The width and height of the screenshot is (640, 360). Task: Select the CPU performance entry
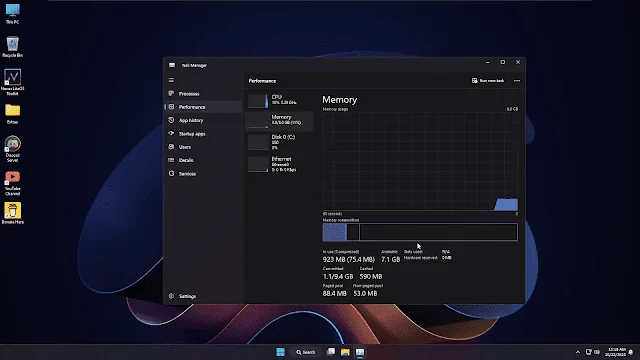[279, 100]
